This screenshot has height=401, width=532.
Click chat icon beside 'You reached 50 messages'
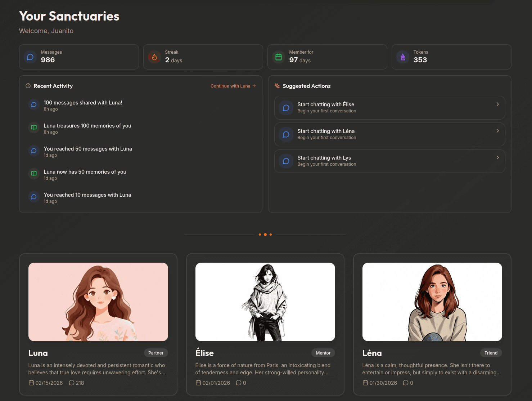34,151
